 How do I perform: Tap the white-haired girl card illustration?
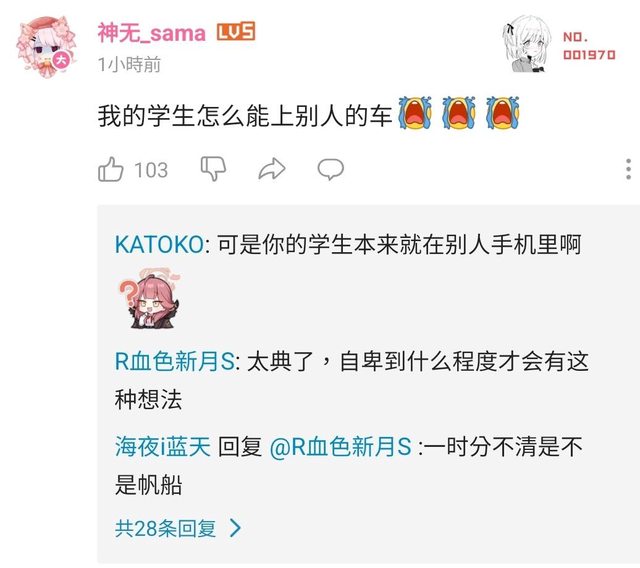click(x=527, y=44)
